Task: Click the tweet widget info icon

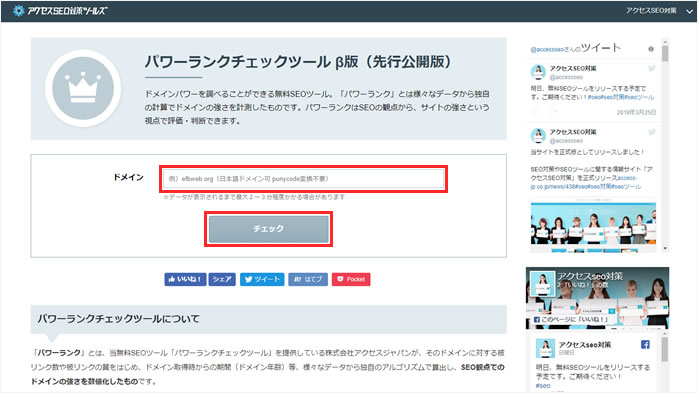Action: click(x=651, y=49)
